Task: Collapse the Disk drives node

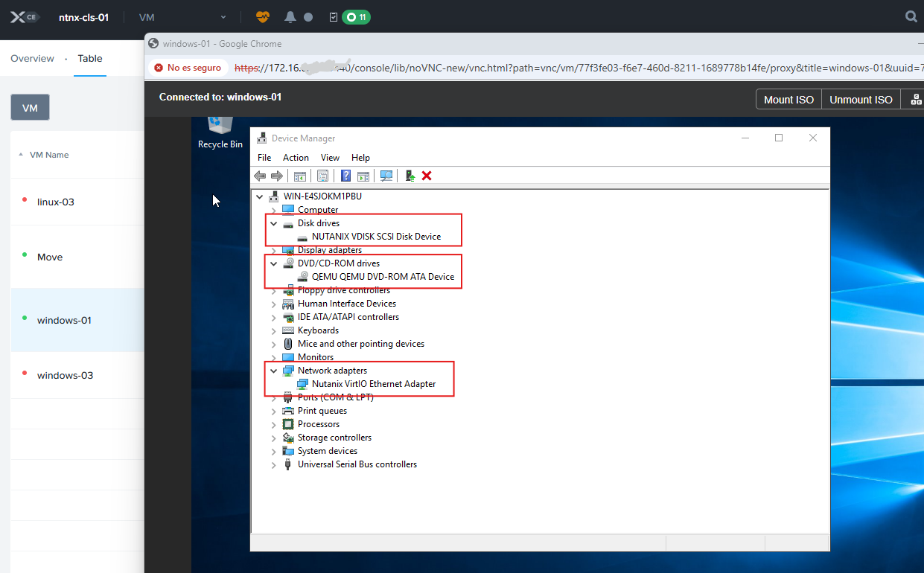Action: tap(273, 223)
